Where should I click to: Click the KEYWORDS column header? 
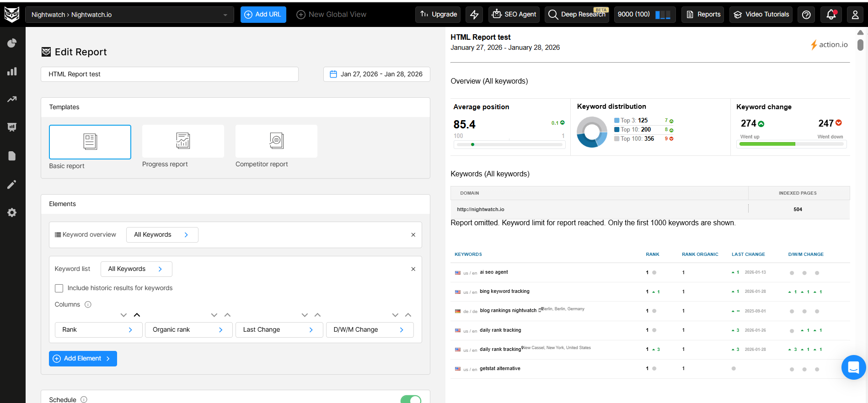click(x=468, y=255)
